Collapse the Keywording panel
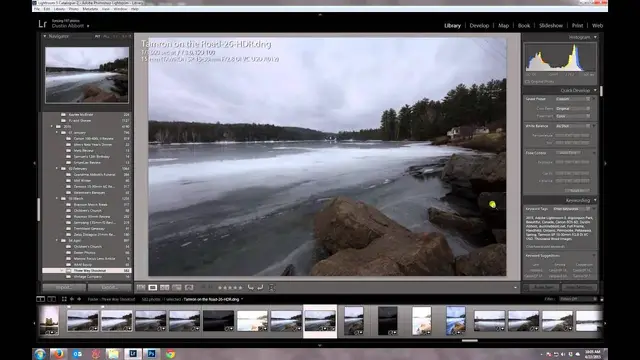The width and height of the screenshot is (640, 360). [x=595, y=200]
